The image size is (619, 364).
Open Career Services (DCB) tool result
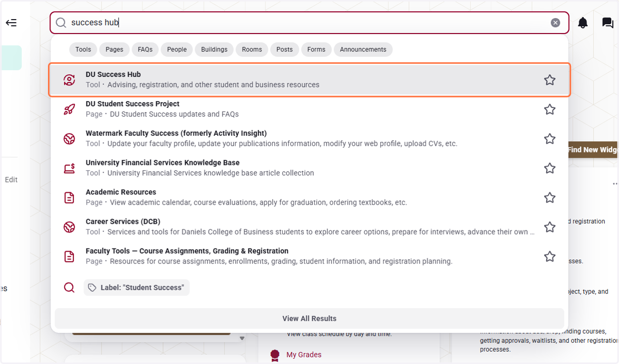coord(309,227)
